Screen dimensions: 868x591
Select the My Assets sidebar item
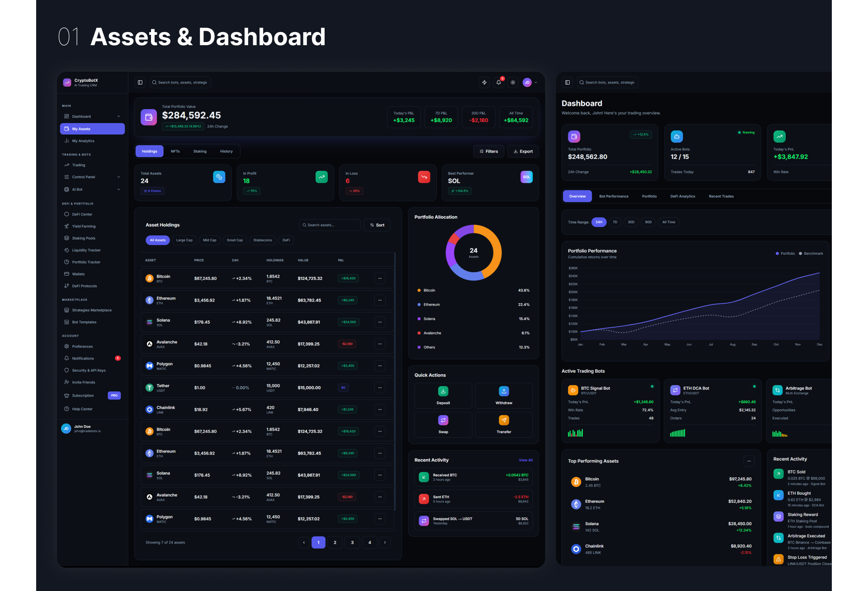(92, 129)
